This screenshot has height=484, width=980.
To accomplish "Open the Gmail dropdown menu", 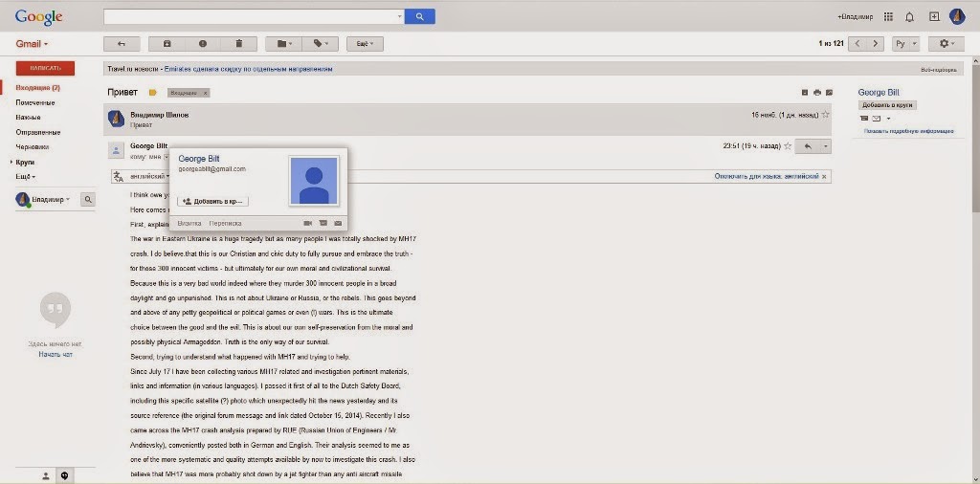I will (32, 44).
